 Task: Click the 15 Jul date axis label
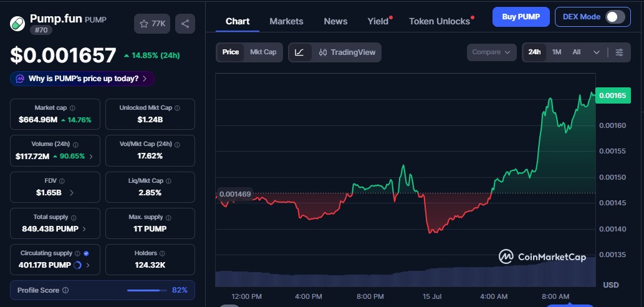pos(431,296)
